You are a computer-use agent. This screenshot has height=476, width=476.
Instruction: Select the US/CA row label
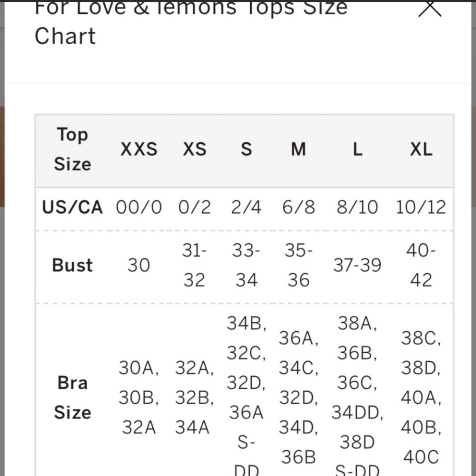point(72,208)
